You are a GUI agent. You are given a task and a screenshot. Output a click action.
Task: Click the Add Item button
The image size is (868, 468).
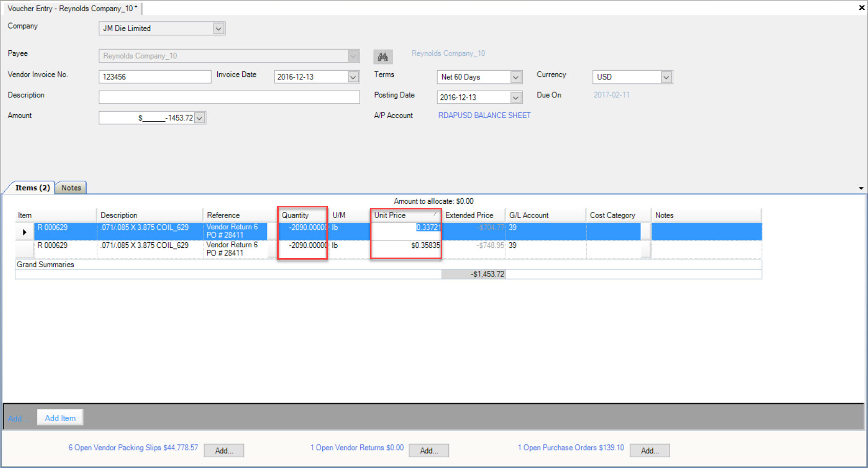pyautogui.click(x=60, y=418)
